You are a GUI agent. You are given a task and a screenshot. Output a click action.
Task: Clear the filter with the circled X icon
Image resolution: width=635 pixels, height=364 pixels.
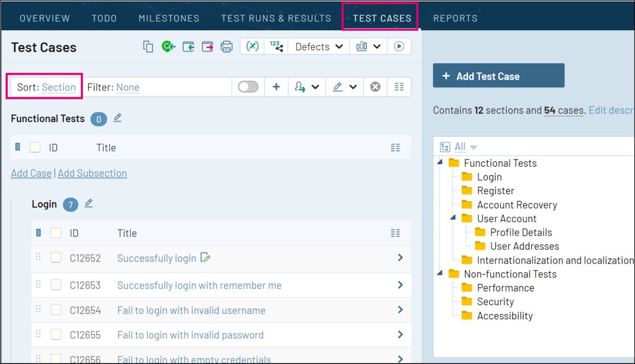click(373, 87)
